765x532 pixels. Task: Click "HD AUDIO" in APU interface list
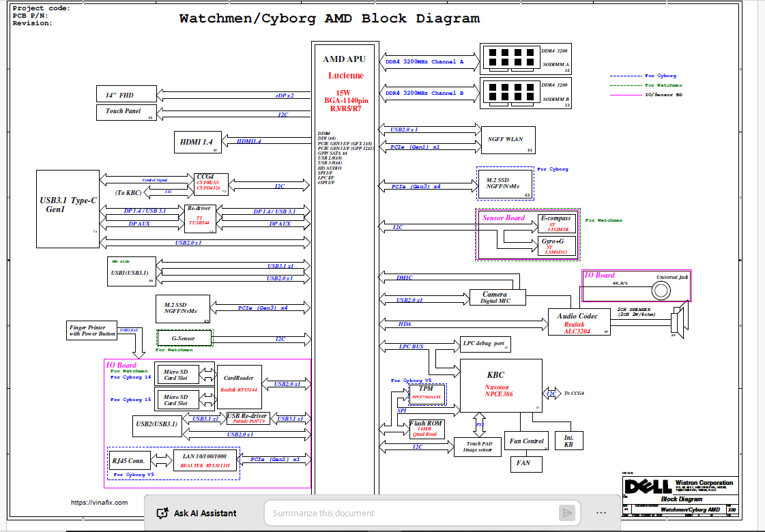(x=330, y=168)
